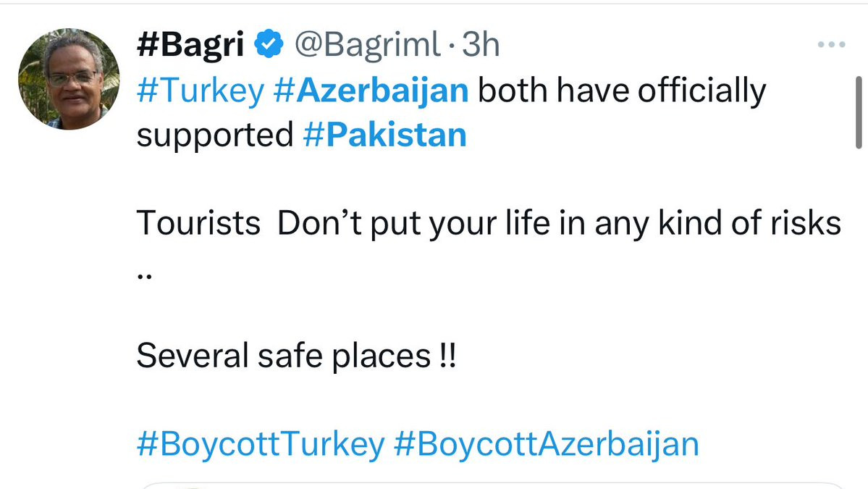The height and width of the screenshot is (489, 868).
Task: Select the #BoycottTurkey hashtag
Action: point(260,444)
